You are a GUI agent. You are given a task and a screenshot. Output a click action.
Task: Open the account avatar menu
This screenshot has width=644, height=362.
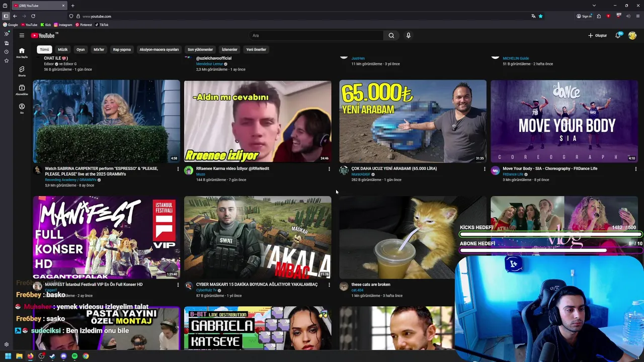tap(632, 35)
